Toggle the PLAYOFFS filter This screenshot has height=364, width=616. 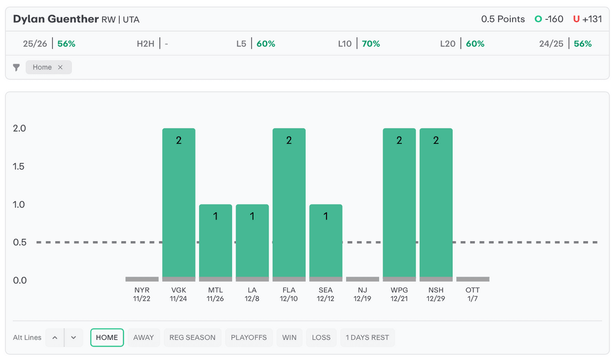click(249, 338)
